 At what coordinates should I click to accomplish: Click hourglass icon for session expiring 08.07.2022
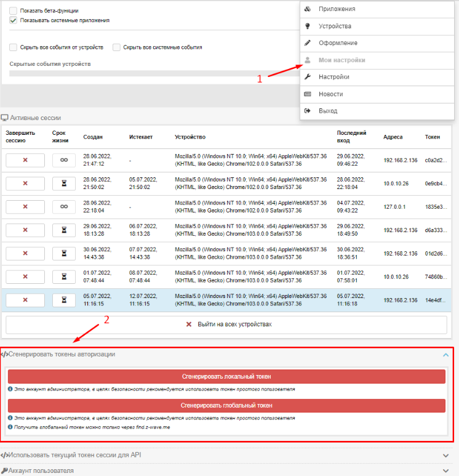coord(64,276)
